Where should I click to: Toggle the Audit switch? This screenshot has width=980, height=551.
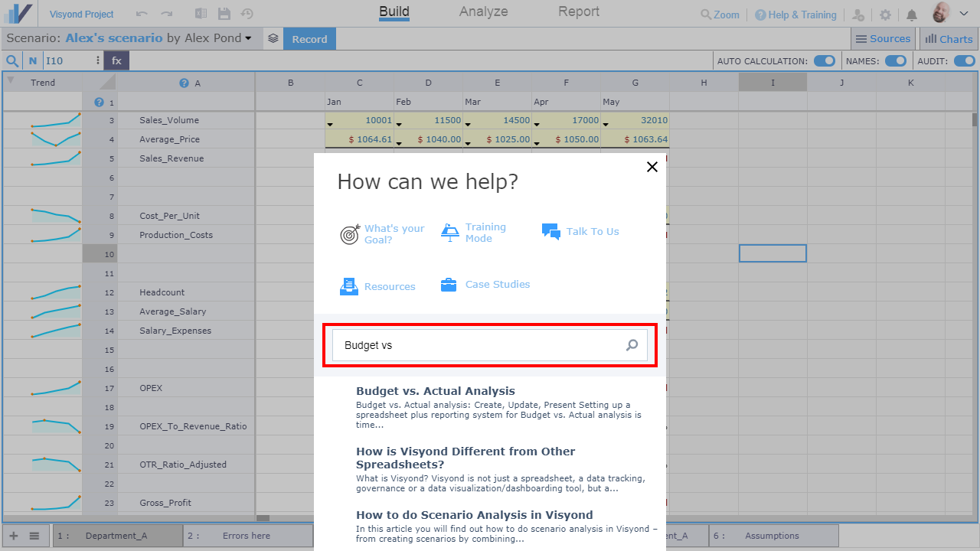[x=964, y=60]
